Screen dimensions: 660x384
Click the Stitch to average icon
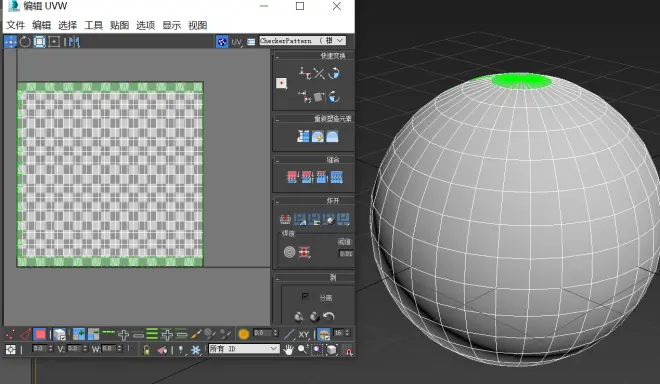pos(307,177)
